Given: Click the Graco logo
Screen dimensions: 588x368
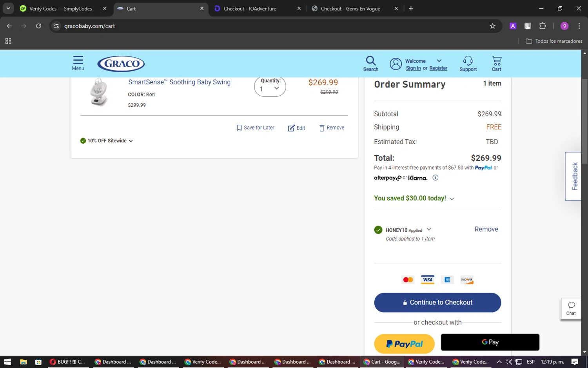Looking at the screenshot, I should pos(121,64).
